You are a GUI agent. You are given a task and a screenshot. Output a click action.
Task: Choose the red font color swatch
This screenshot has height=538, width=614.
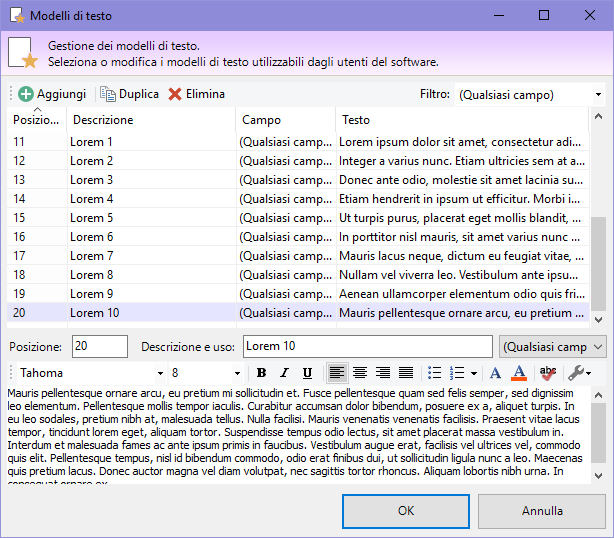[519, 373]
